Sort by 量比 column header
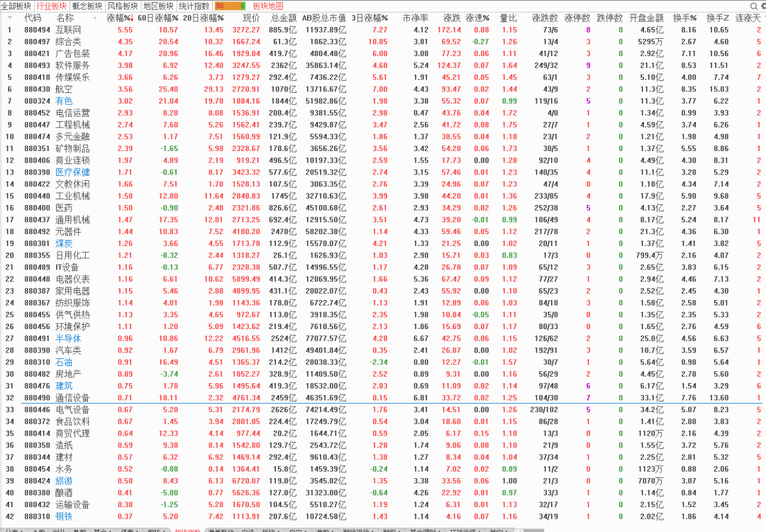Viewport: 766px width, 532px height. pyautogui.click(x=508, y=18)
